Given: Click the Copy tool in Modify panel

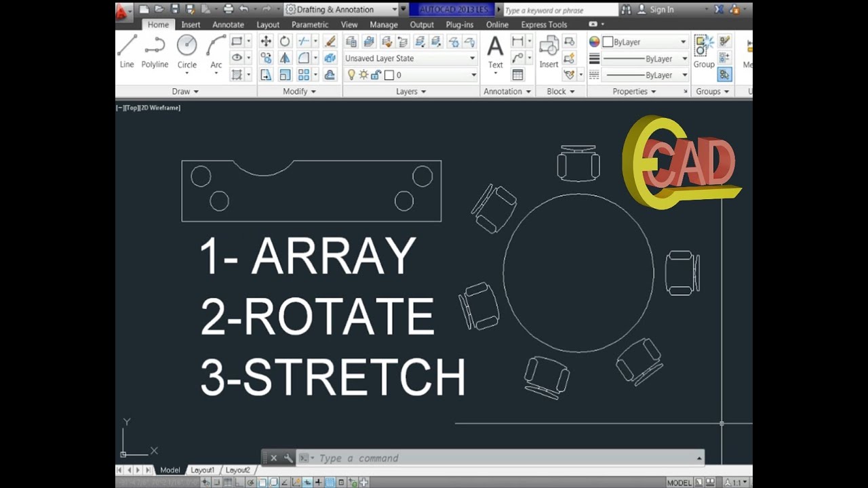Looking at the screenshot, I should (x=266, y=58).
